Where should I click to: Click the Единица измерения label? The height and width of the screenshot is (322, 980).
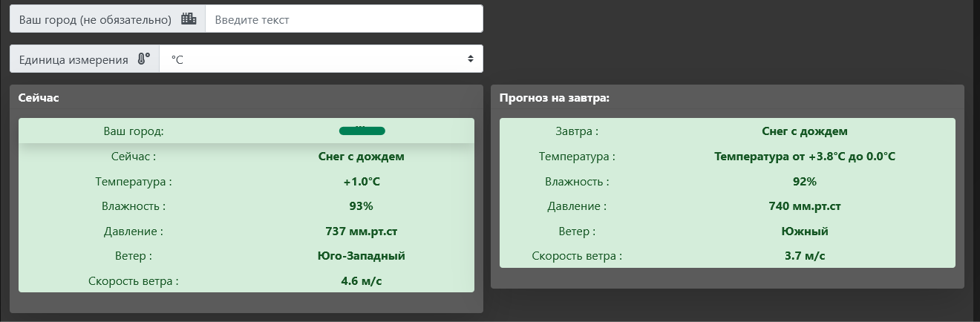point(73,59)
